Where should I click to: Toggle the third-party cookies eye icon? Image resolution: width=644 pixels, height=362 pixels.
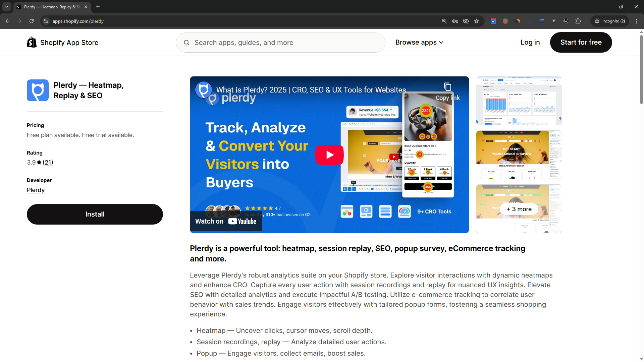[x=466, y=21]
